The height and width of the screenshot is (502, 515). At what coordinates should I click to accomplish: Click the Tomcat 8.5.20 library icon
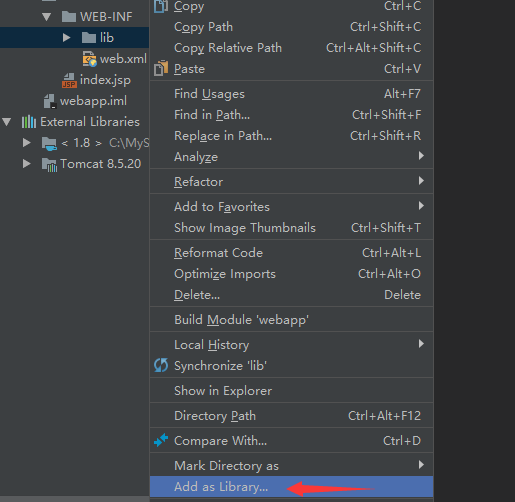tap(49, 164)
